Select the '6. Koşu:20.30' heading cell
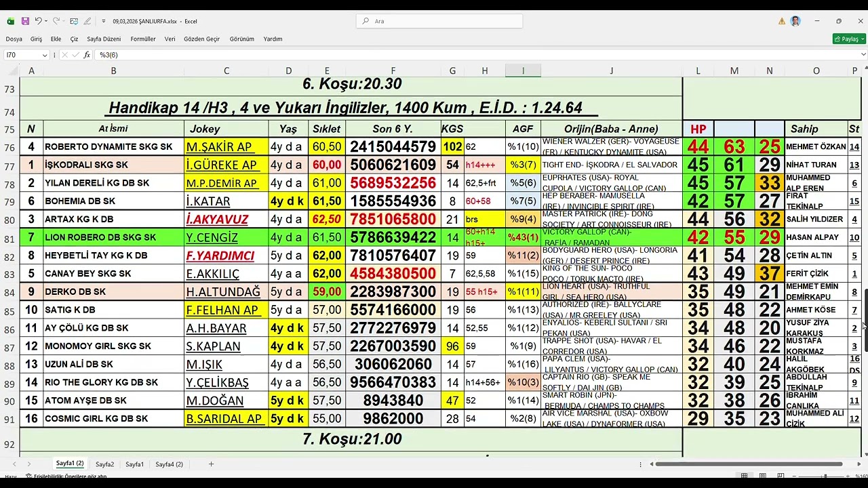Viewport: 868px width, 488px height. coord(351,84)
